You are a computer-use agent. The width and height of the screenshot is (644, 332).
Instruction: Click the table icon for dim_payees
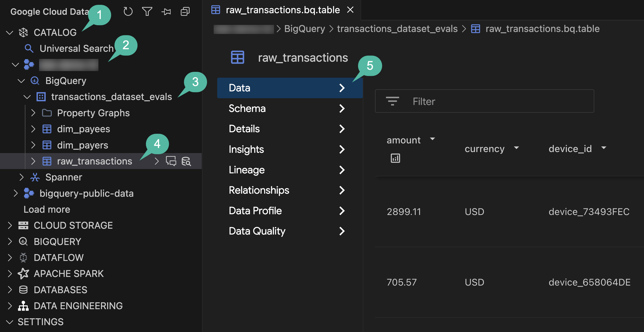click(x=47, y=129)
